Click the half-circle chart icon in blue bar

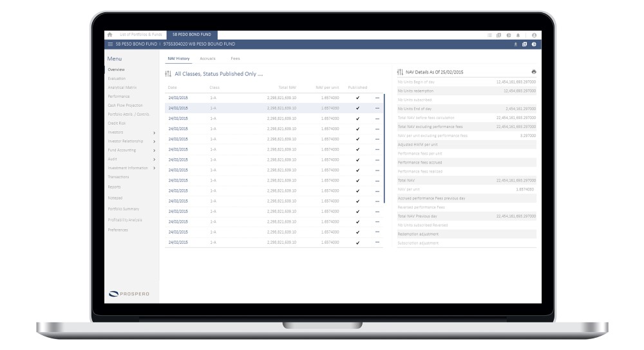coord(534,44)
